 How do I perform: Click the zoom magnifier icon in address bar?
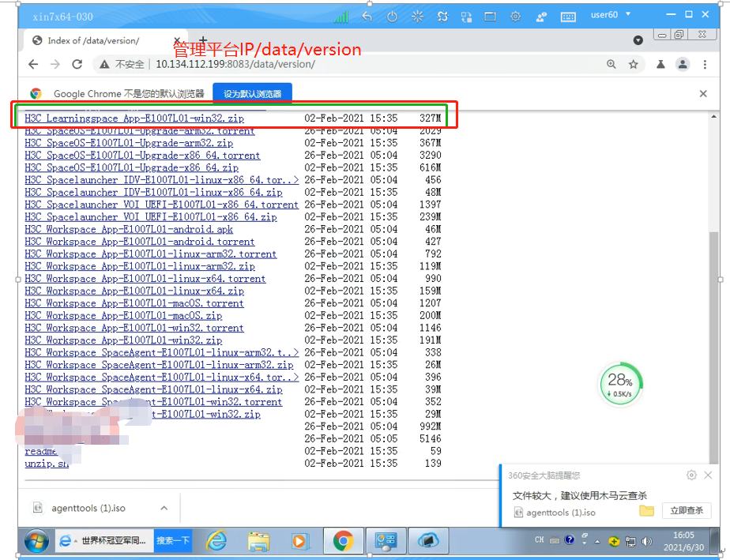[611, 64]
